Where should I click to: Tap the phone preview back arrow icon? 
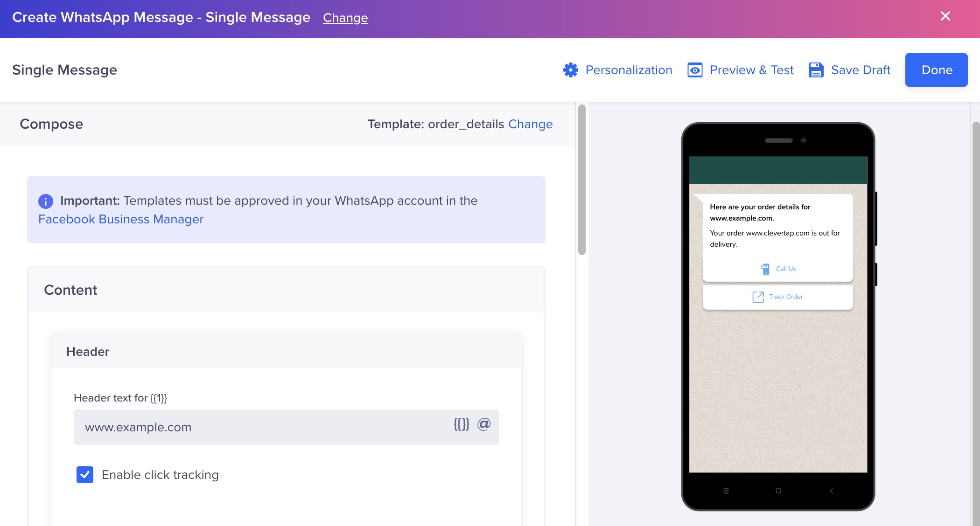tap(831, 491)
